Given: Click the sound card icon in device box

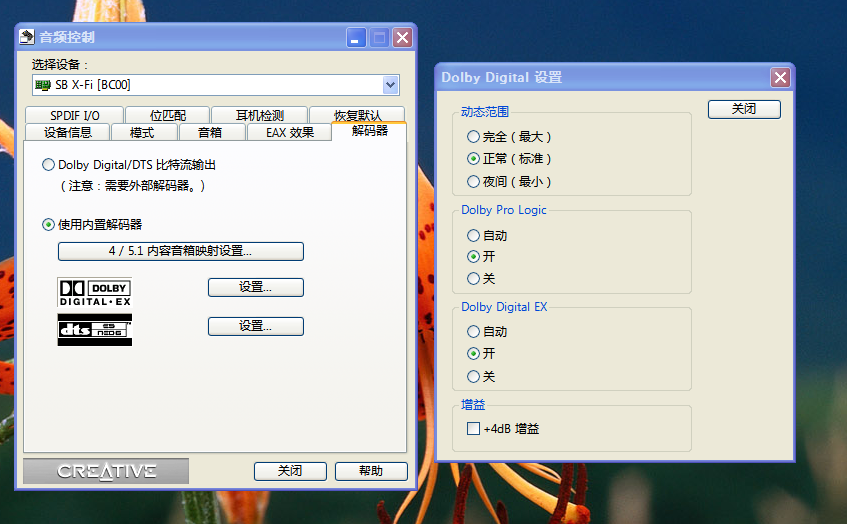Looking at the screenshot, I should pos(42,85).
